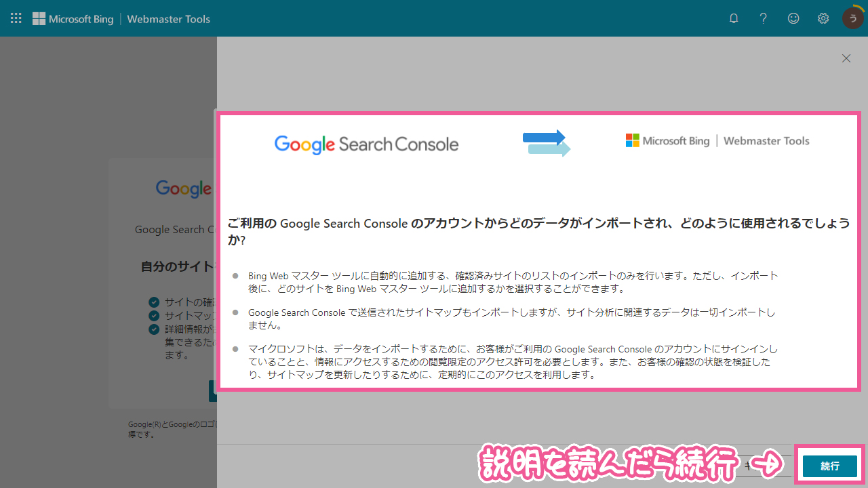Click the heading about imported Google Search Console data
The height and width of the screenshot is (488, 868).
click(538, 232)
